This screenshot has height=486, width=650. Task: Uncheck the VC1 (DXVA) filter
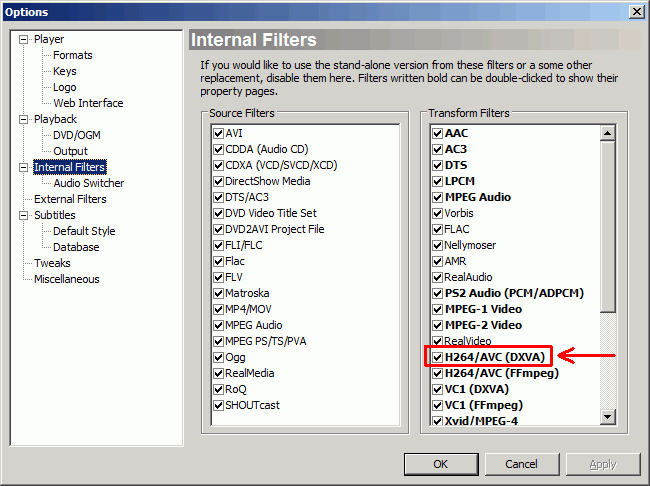[437, 390]
